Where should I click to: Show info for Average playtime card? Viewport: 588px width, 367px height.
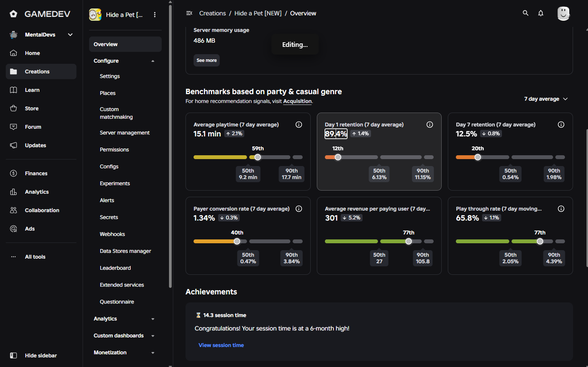[299, 125]
